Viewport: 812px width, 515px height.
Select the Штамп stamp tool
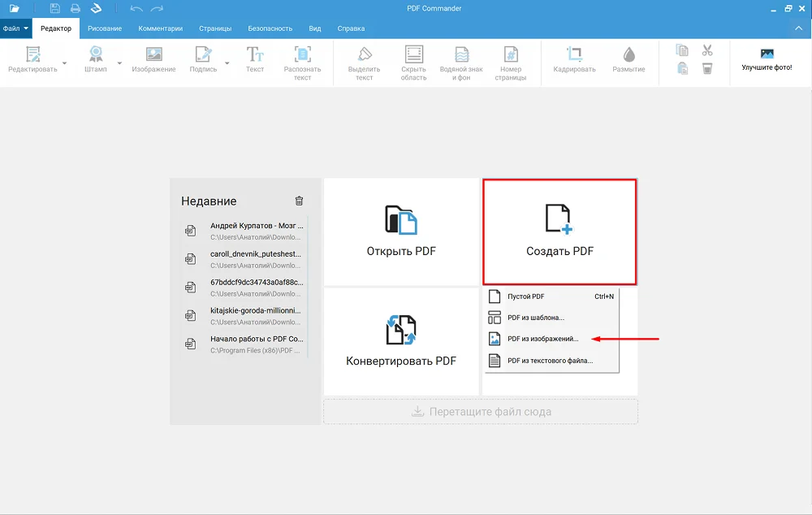pyautogui.click(x=96, y=59)
